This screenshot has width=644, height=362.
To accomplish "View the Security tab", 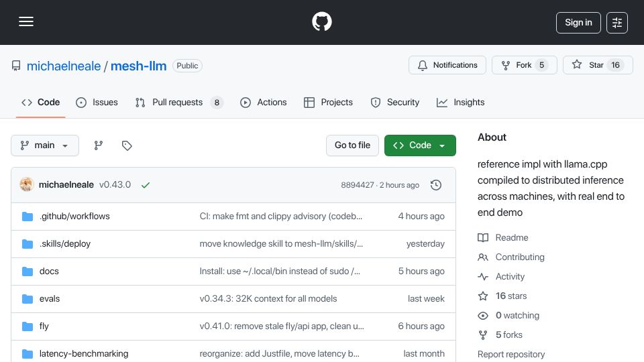I will (394, 102).
